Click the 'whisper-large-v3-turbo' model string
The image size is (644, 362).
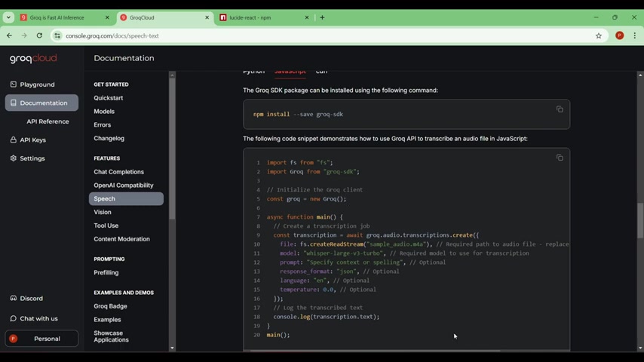tap(342, 253)
